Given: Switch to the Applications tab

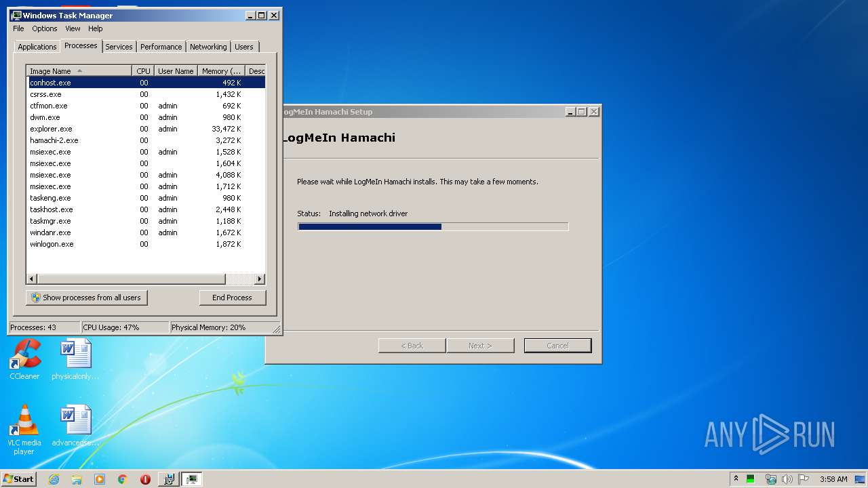Looking at the screenshot, I should pyautogui.click(x=37, y=47).
